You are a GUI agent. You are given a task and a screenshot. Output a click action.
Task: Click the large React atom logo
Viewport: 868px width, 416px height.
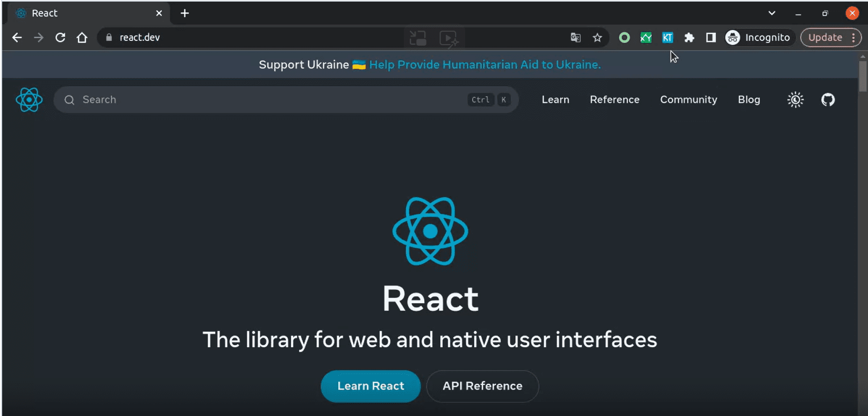430,231
